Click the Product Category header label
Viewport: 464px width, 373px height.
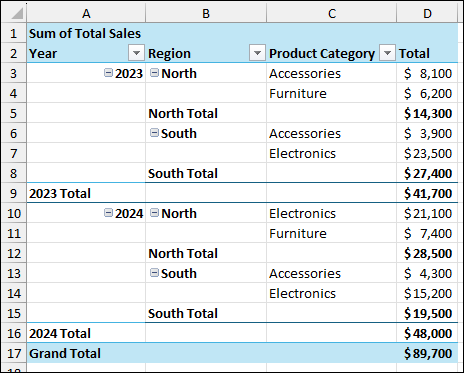[x=322, y=54]
